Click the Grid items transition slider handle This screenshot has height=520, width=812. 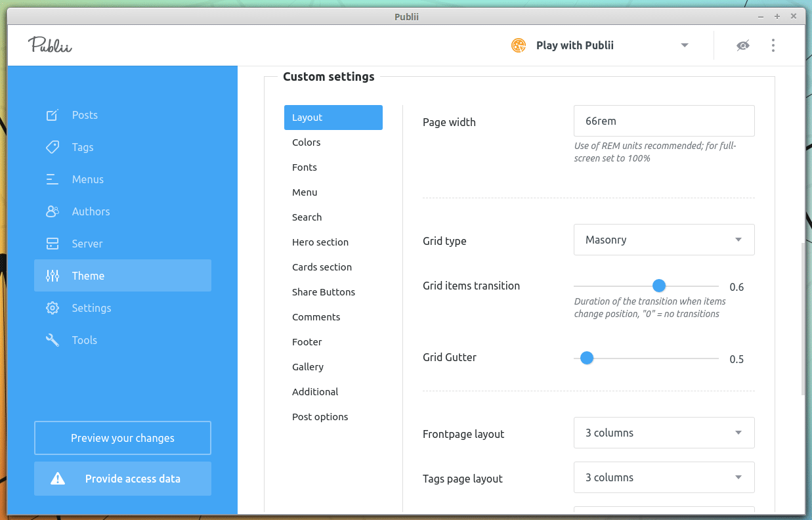(659, 286)
